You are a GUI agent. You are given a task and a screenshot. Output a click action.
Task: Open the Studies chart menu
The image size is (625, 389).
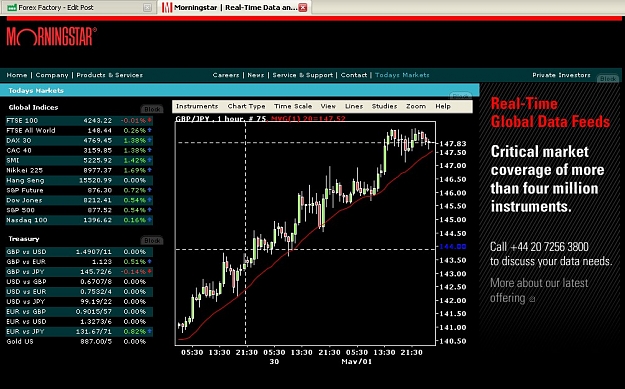384,106
